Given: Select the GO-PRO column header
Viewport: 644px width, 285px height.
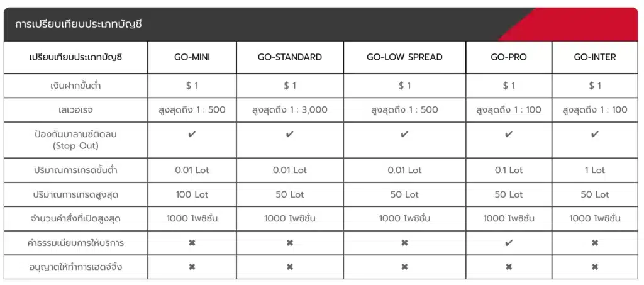Looking at the screenshot, I should pyautogui.click(x=509, y=57).
